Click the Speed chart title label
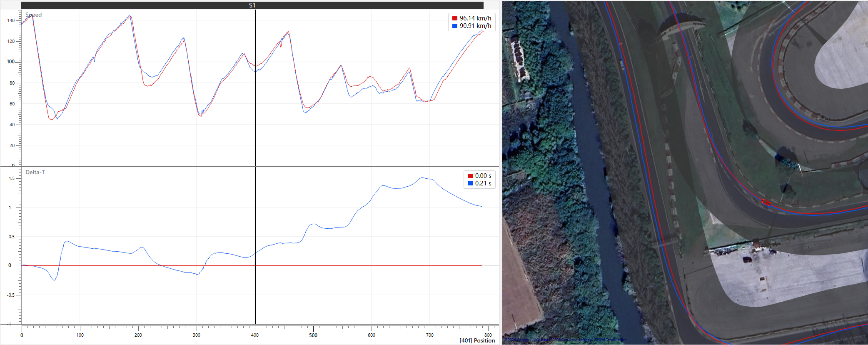This screenshot has width=868, height=345. click(34, 15)
